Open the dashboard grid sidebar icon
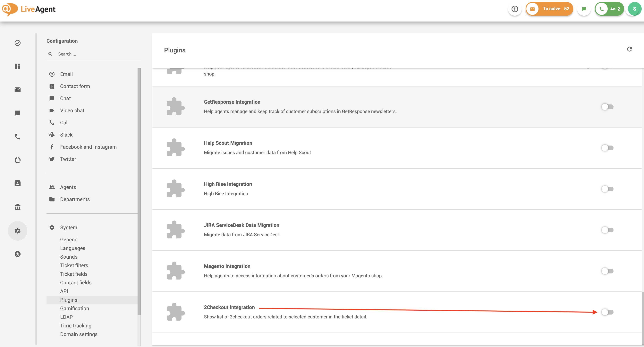Viewport: 644px width, 347px height. pyautogui.click(x=18, y=66)
